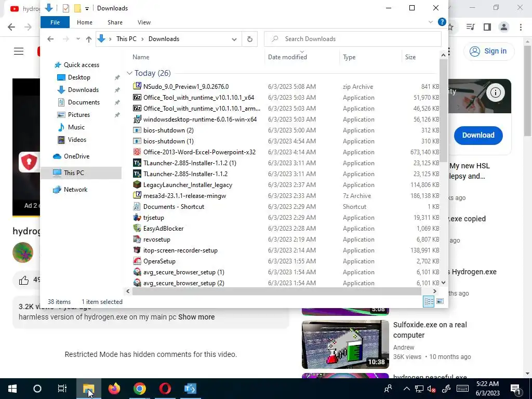Sort by the Size column header

tap(410, 57)
